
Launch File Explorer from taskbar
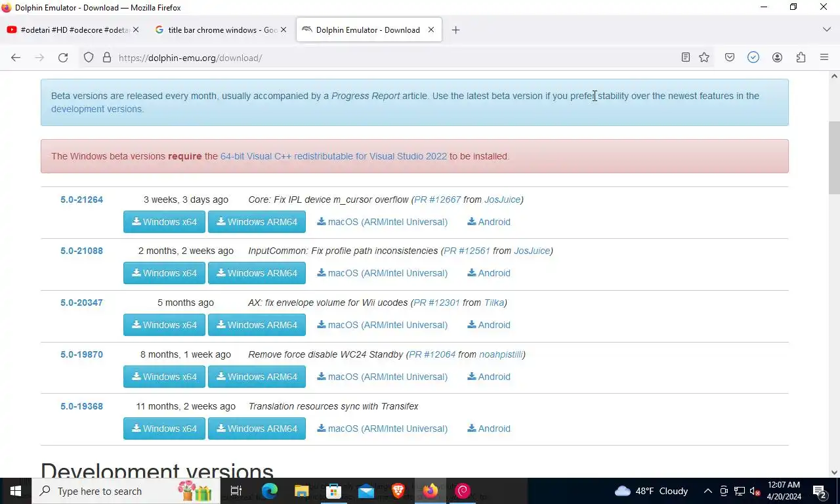click(302, 491)
